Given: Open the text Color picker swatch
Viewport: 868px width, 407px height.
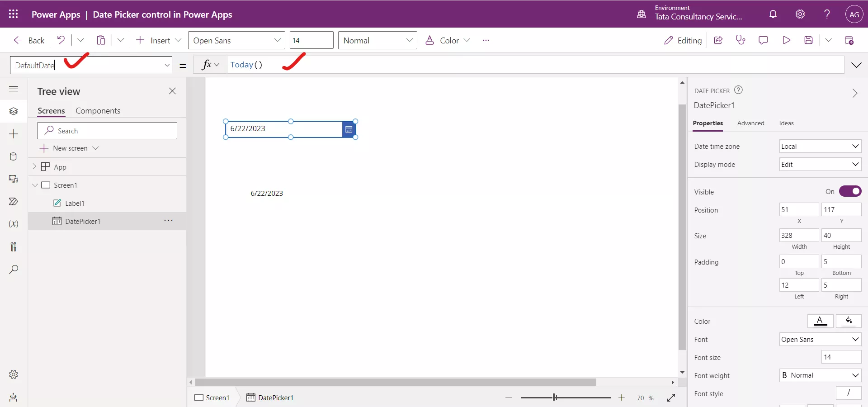Looking at the screenshot, I should (821, 321).
